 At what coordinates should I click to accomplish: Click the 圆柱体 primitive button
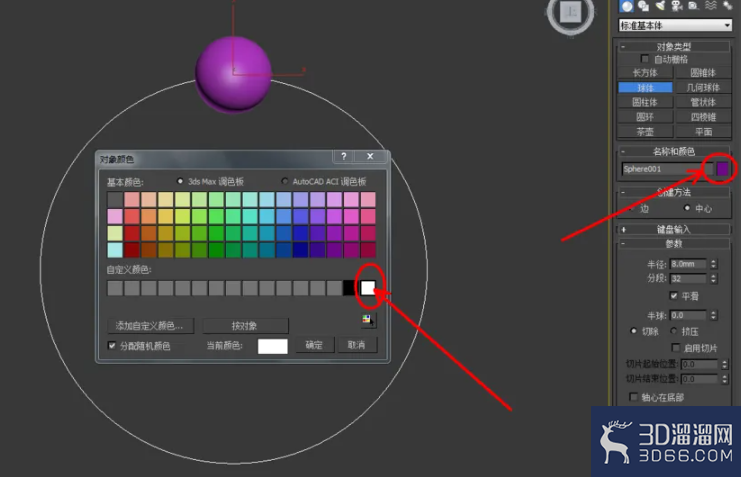645,102
